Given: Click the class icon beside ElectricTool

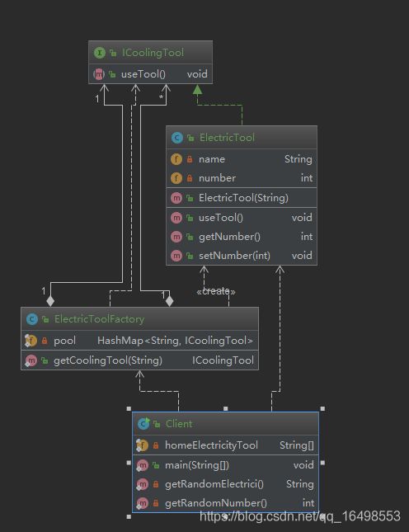Looking at the screenshot, I should [x=176, y=138].
